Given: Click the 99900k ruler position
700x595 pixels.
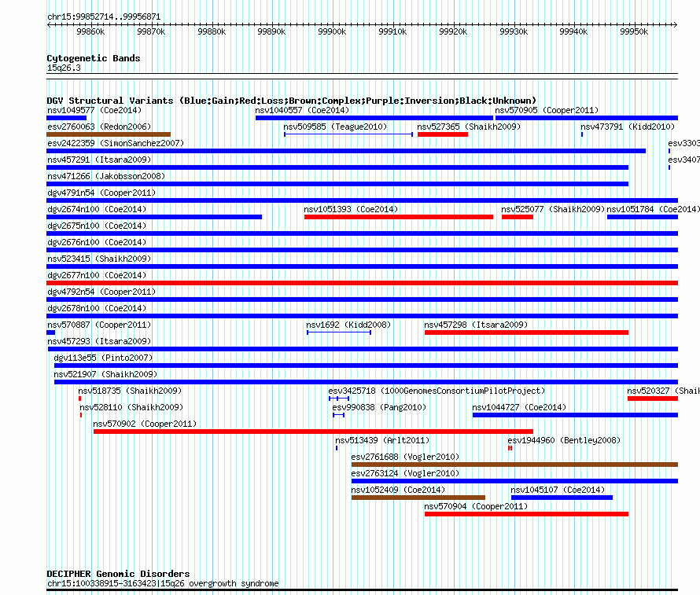Looking at the screenshot, I should [x=332, y=31].
